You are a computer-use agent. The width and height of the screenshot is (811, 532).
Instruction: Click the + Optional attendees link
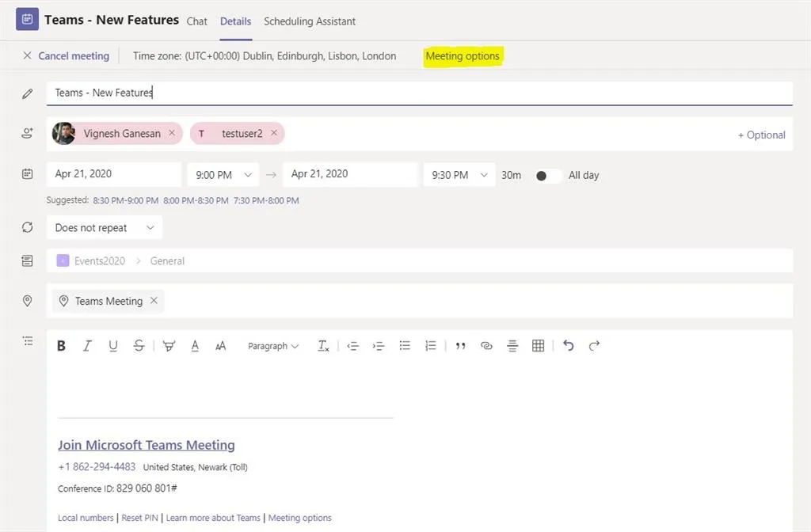click(x=761, y=135)
